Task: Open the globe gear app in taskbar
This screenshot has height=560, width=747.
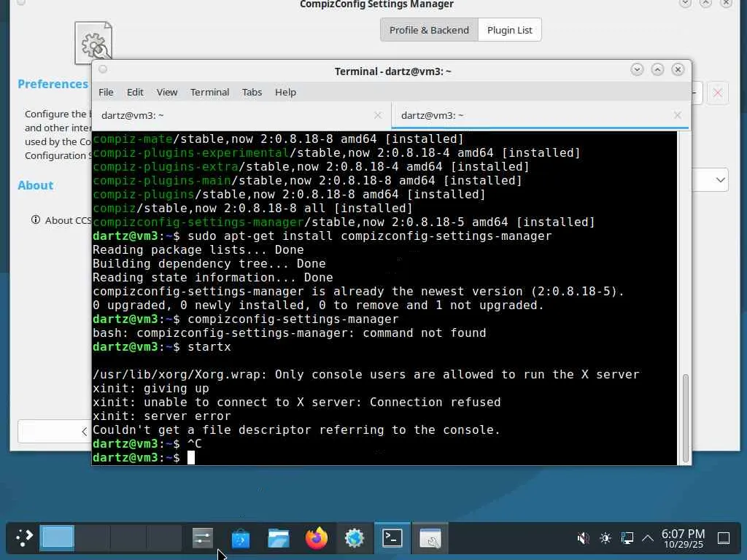Action: (355, 538)
